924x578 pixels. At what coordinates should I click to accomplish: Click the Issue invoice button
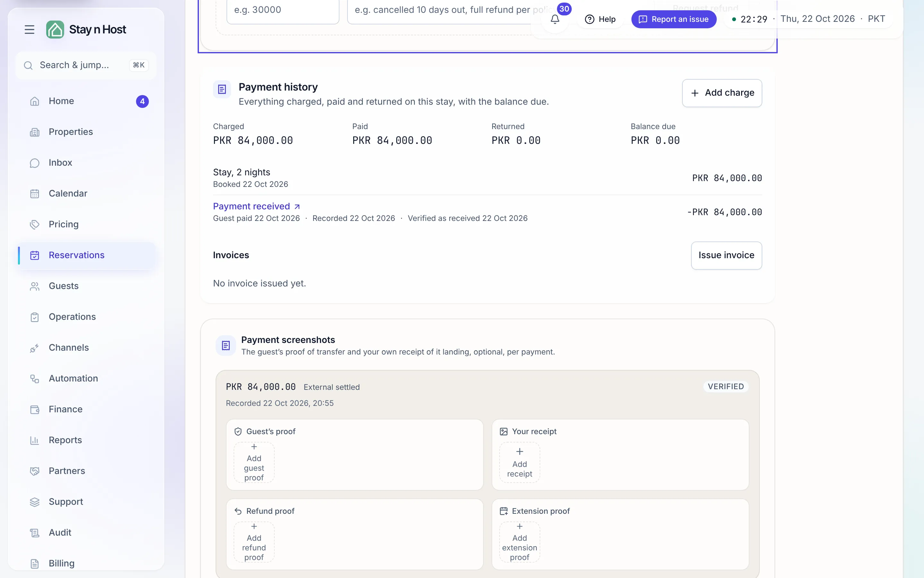(726, 255)
